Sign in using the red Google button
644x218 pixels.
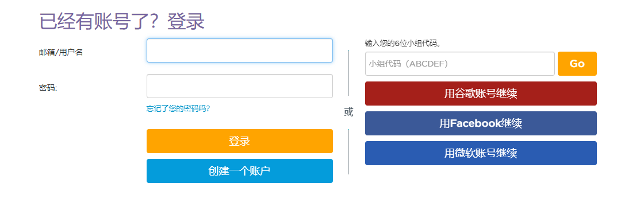(481, 94)
